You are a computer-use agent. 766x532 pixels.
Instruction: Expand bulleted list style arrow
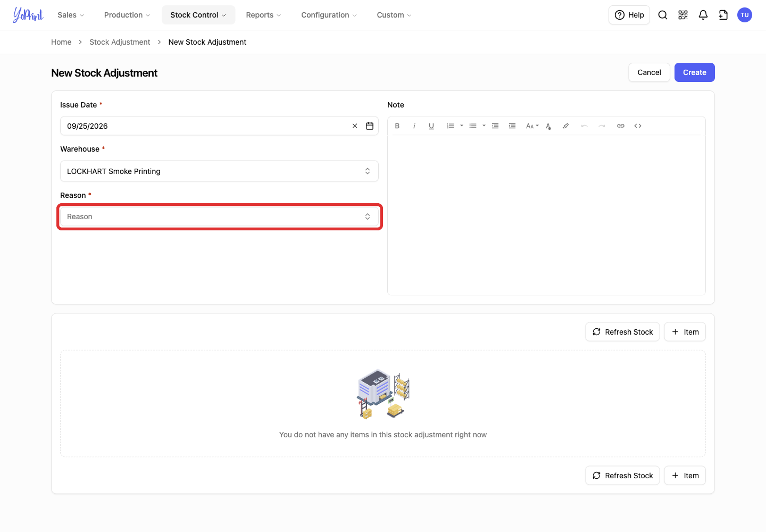tap(484, 126)
